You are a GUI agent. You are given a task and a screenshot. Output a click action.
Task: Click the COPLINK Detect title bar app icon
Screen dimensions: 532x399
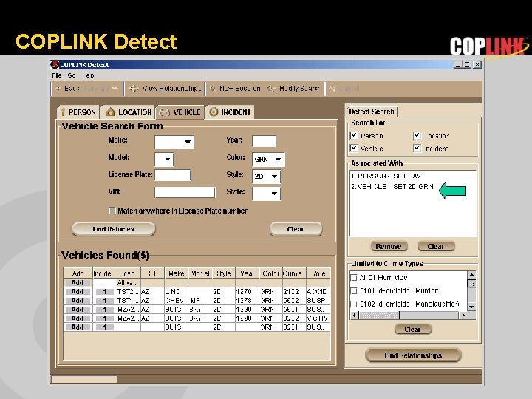(54, 64)
